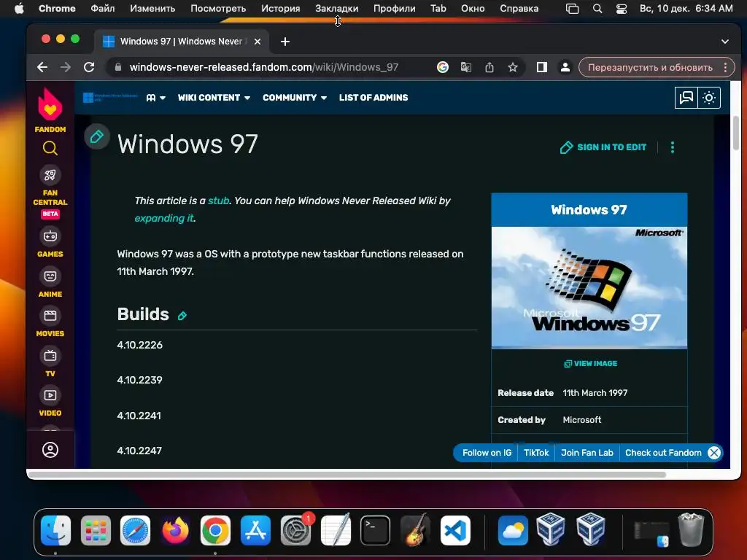Open the Fandom home logo
Image resolution: width=747 pixels, height=560 pixels.
point(50,110)
